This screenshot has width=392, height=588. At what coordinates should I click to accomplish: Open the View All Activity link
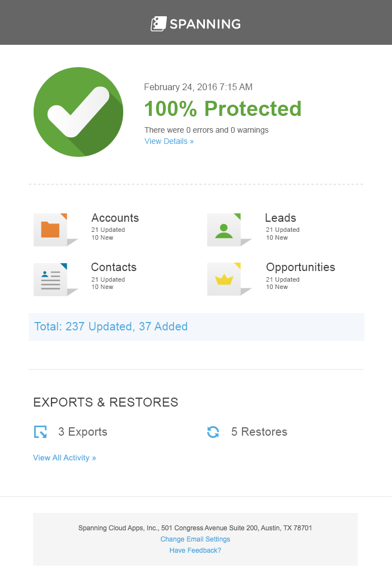point(64,458)
